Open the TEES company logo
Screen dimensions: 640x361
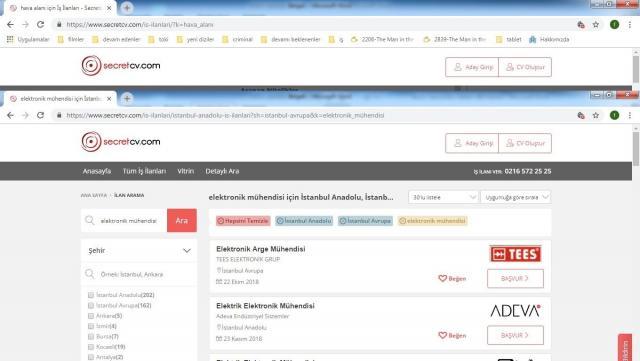[x=516, y=254]
